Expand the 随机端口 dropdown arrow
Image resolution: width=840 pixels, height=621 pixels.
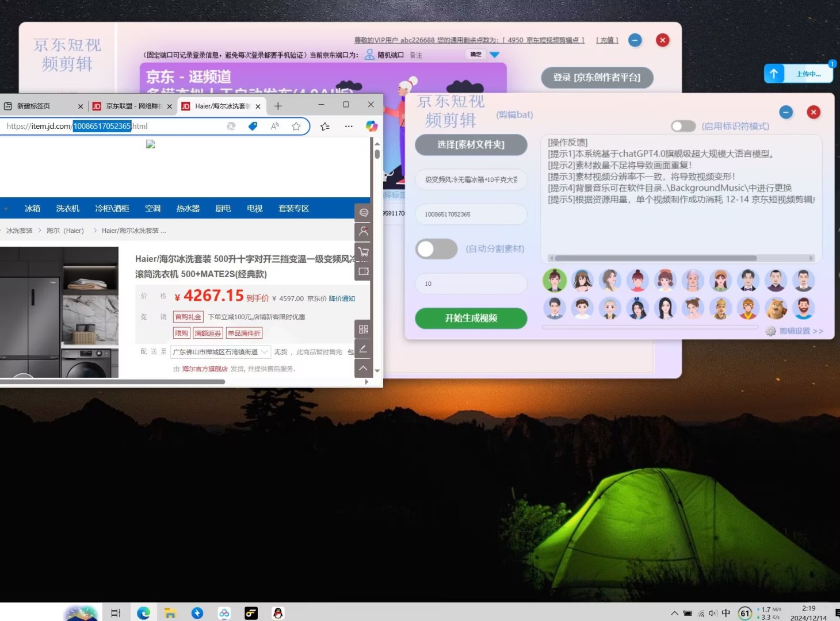coord(494,55)
